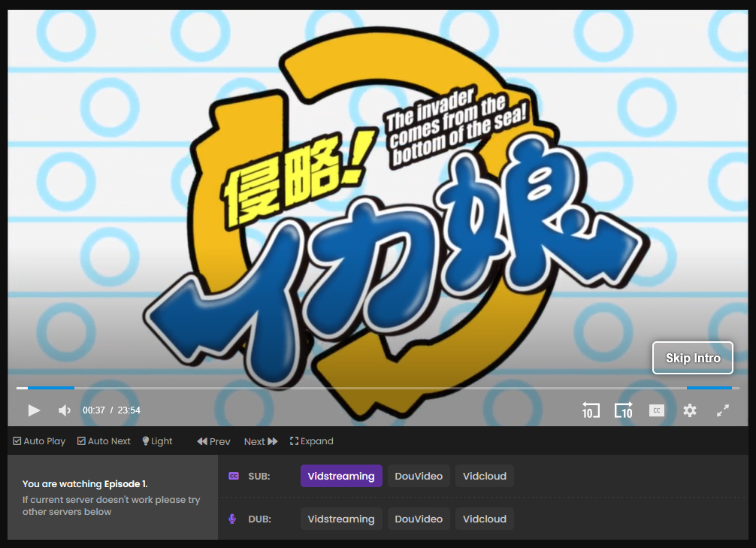Click the Skip Intro button
756x548 pixels.
692,358
